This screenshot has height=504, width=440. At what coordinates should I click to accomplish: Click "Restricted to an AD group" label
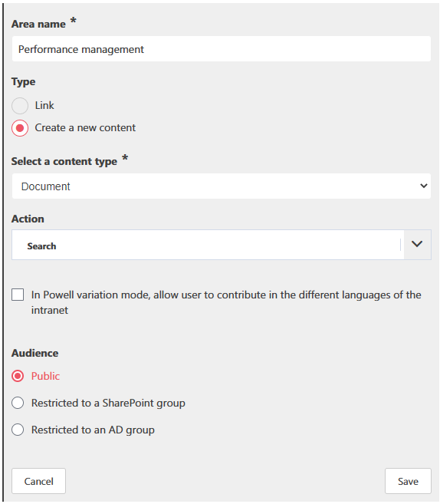point(93,430)
